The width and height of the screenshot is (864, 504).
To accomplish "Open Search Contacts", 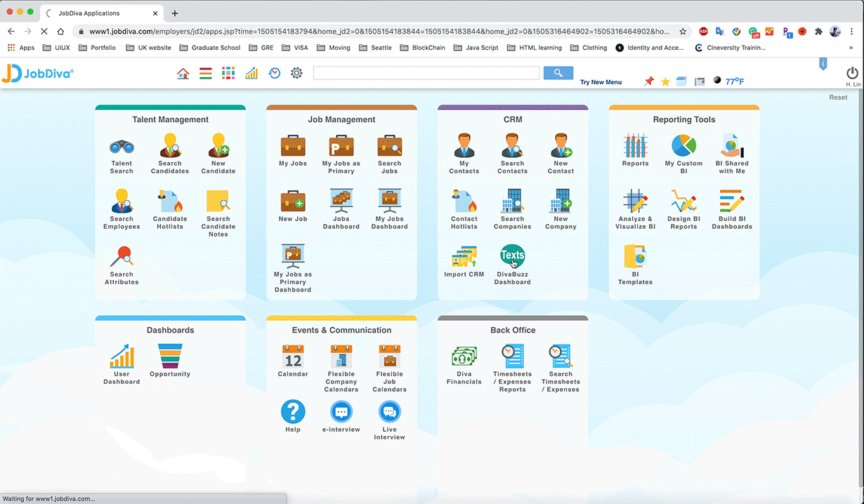I will [x=513, y=145].
